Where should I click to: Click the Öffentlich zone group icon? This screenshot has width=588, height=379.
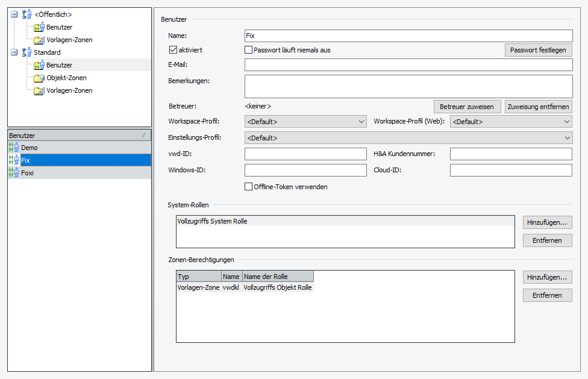[x=27, y=14]
